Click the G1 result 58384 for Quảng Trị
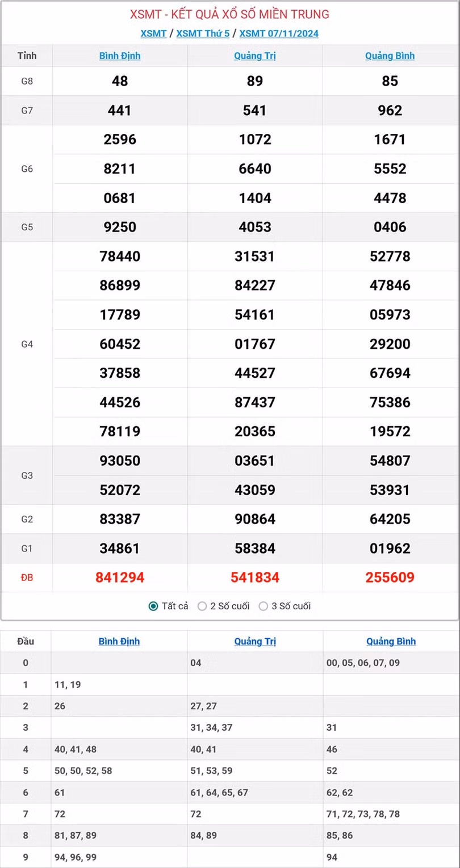Viewport: 460px width, 868px height. (255, 549)
